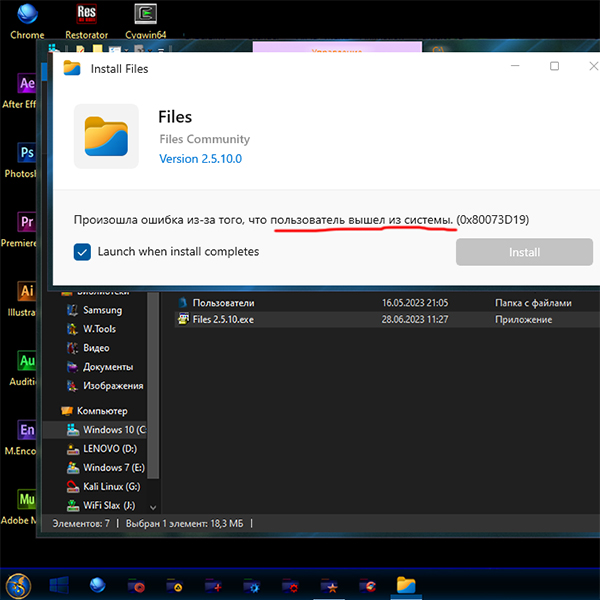Select the Пользователи folder in file list

pos(223,303)
